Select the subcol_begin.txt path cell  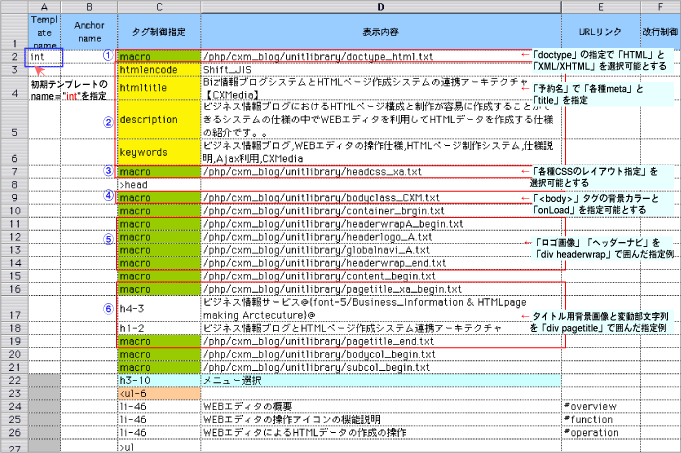pos(381,367)
